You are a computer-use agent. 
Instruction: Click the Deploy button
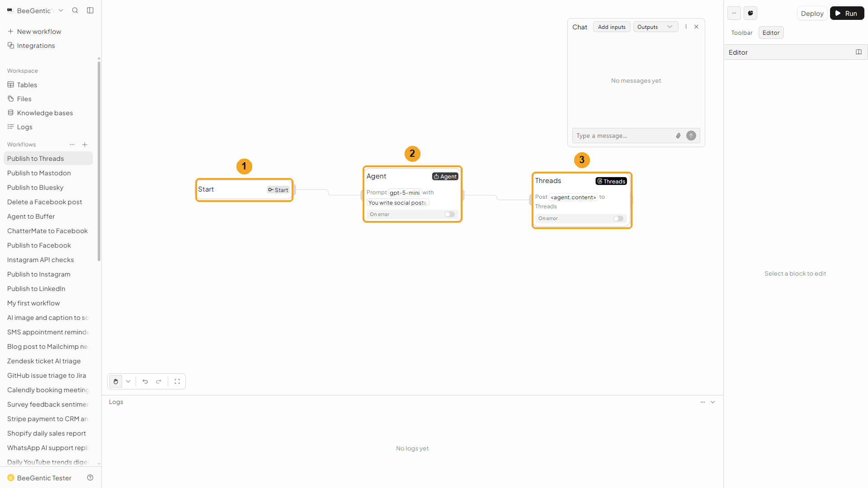(812, 13)
